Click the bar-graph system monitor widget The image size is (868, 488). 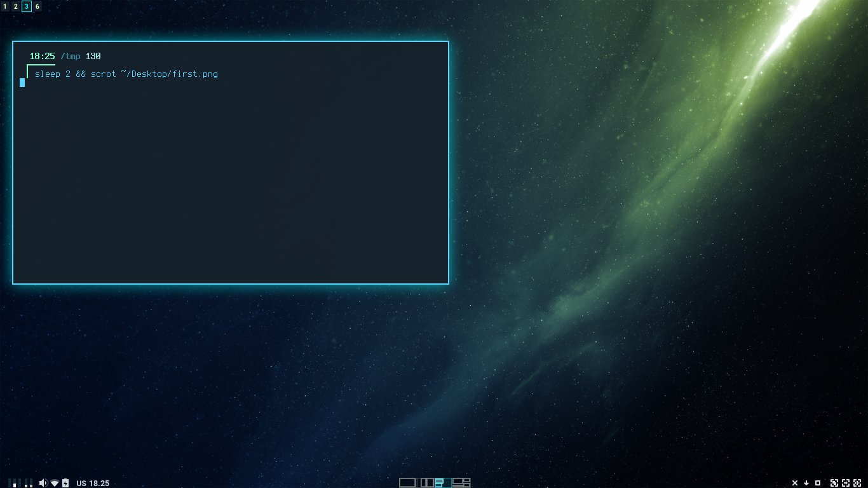pyautogui.click(x=20, y=483)
